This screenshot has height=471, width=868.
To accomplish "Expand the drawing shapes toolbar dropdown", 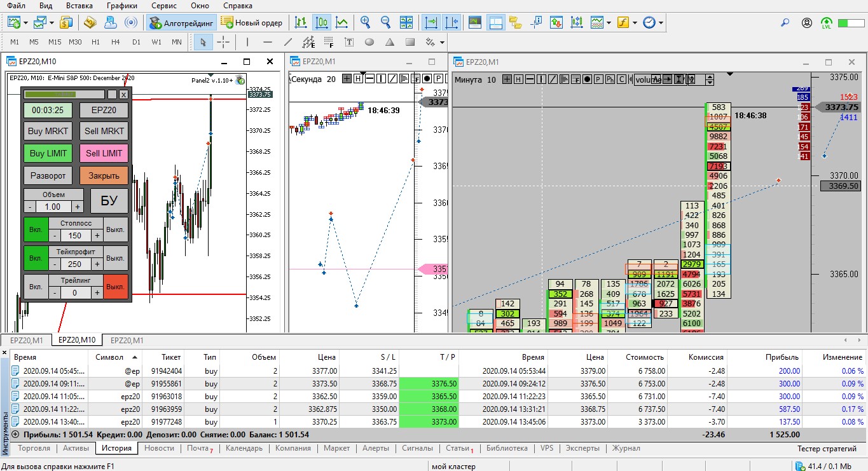I will 443,43.
